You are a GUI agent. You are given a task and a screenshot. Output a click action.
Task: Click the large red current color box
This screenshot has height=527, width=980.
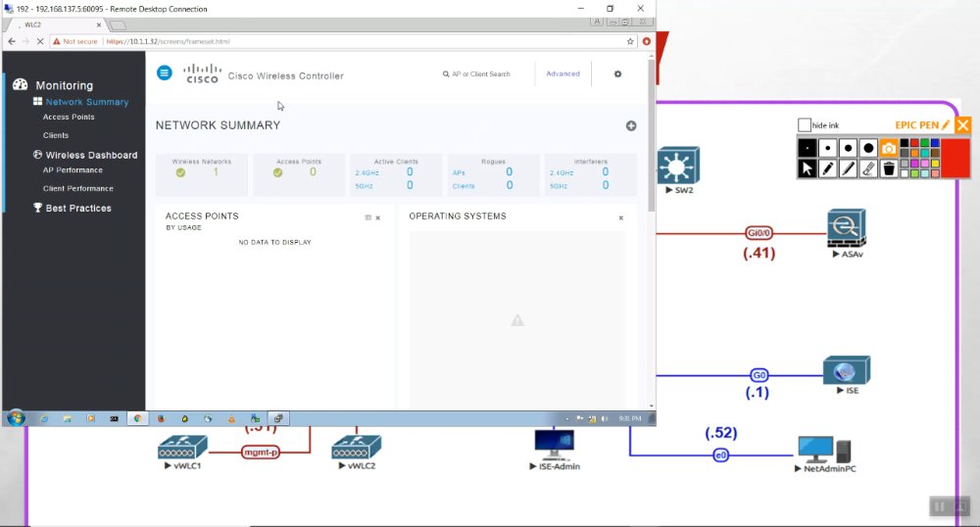[x=955, y=159]
